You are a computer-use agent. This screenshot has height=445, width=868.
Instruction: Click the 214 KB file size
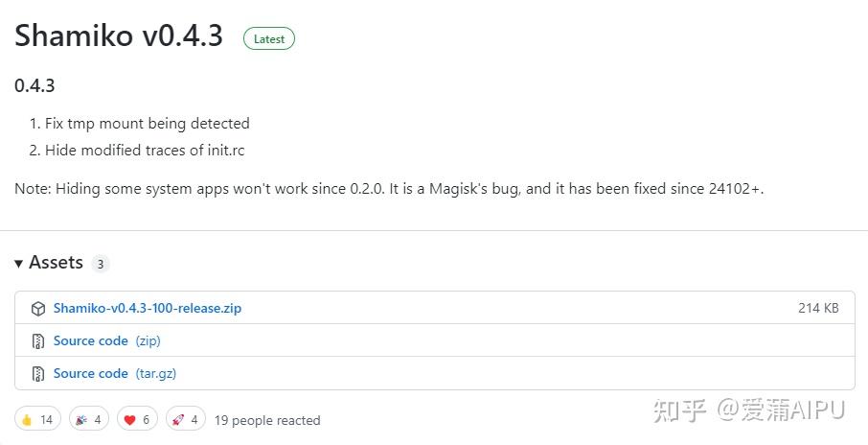coord(818,309)
